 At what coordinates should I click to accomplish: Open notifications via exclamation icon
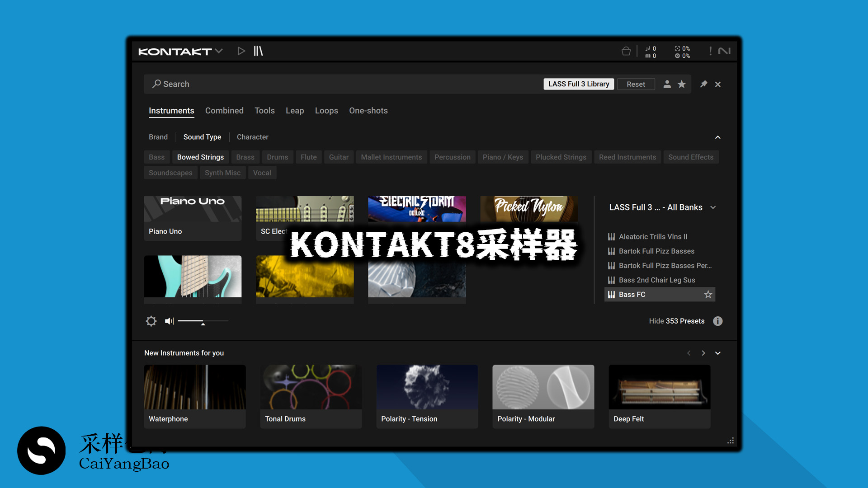[710, 51]
